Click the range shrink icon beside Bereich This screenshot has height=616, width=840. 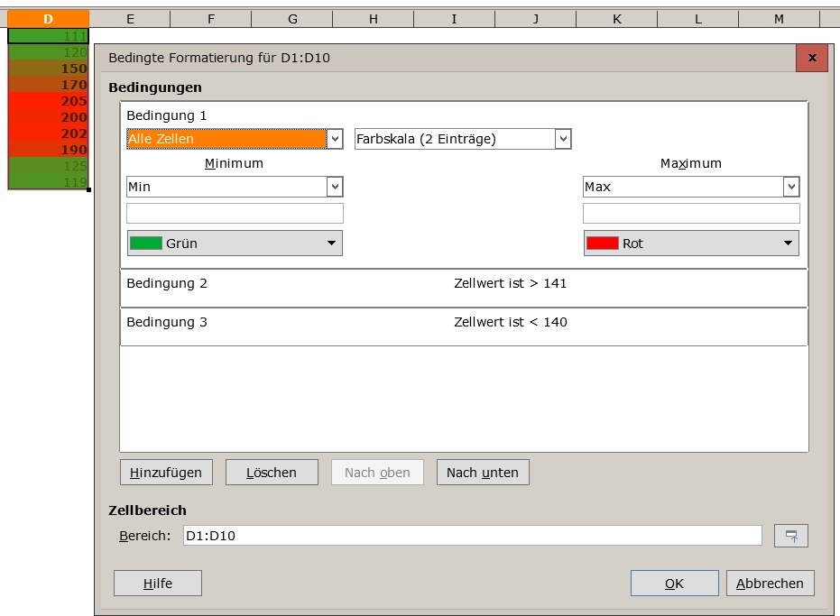pos(790,536)
